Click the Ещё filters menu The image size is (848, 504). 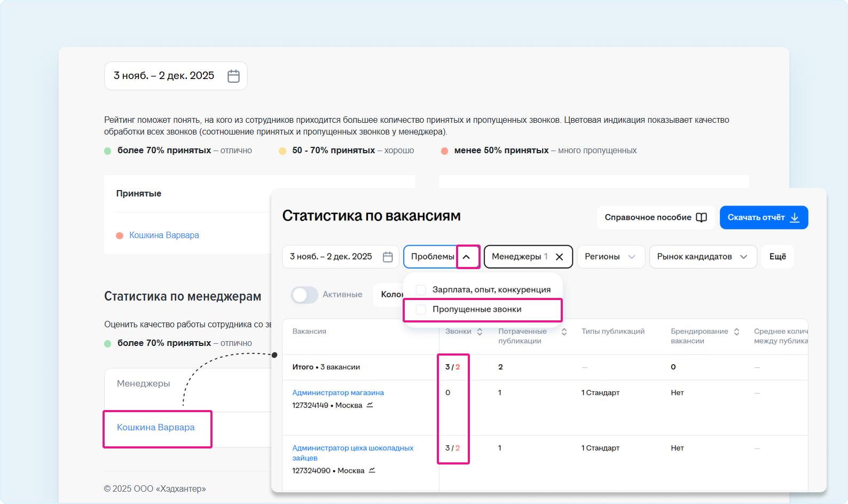(777, 257)
